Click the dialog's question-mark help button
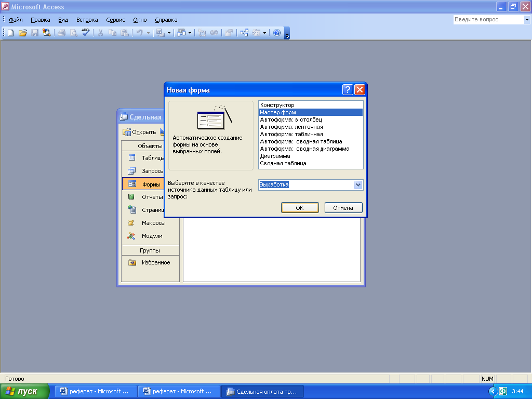 coord(348,89)
